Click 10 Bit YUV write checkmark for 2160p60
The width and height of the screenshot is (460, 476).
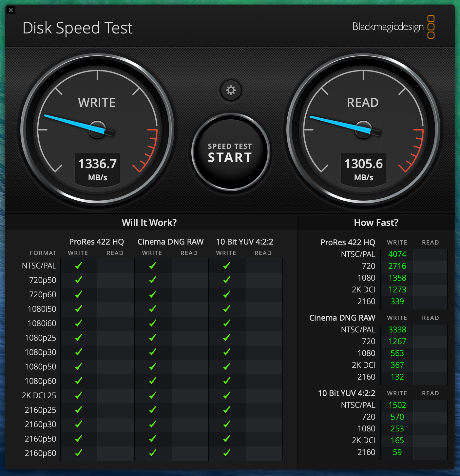[227, 453]
